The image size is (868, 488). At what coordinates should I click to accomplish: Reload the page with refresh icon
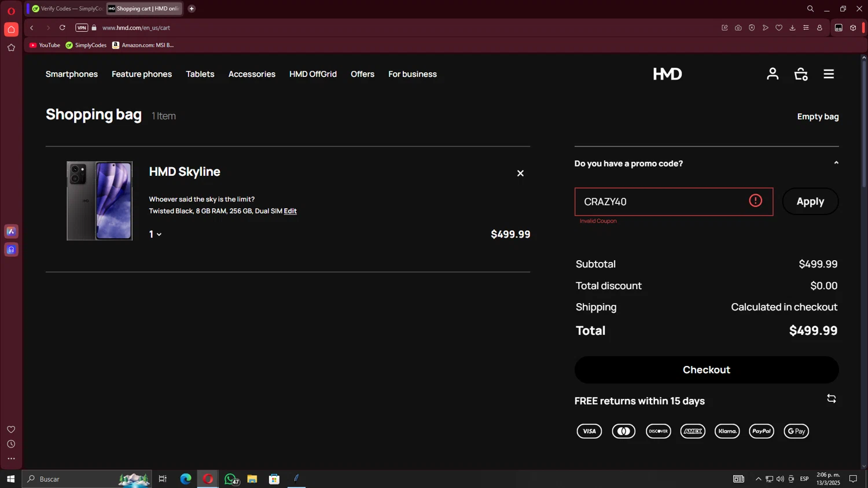pyautogui.click(x=62, y=28)
